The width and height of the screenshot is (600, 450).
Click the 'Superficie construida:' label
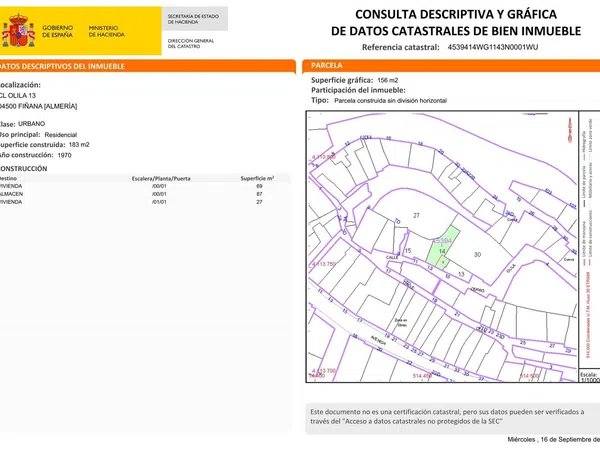pyautogui.click(x=33, y=145)
